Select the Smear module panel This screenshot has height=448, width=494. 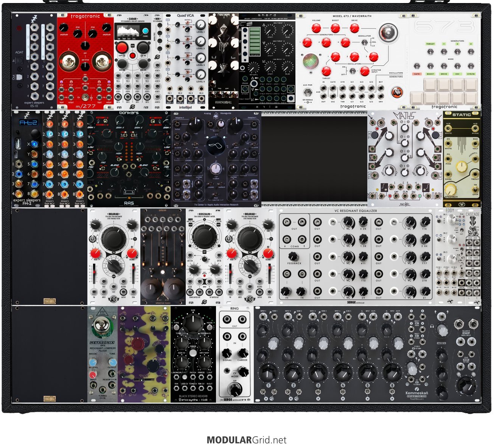click(x=163, y=257)
